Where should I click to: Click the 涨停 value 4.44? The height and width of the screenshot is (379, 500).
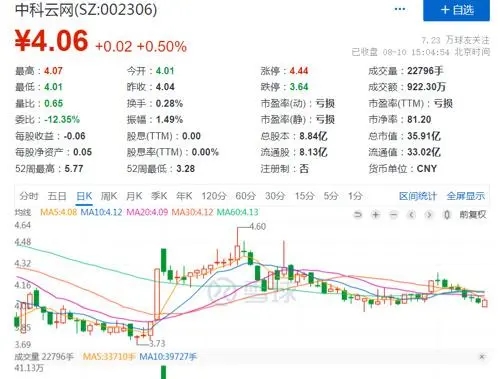(x=299, y=71)
